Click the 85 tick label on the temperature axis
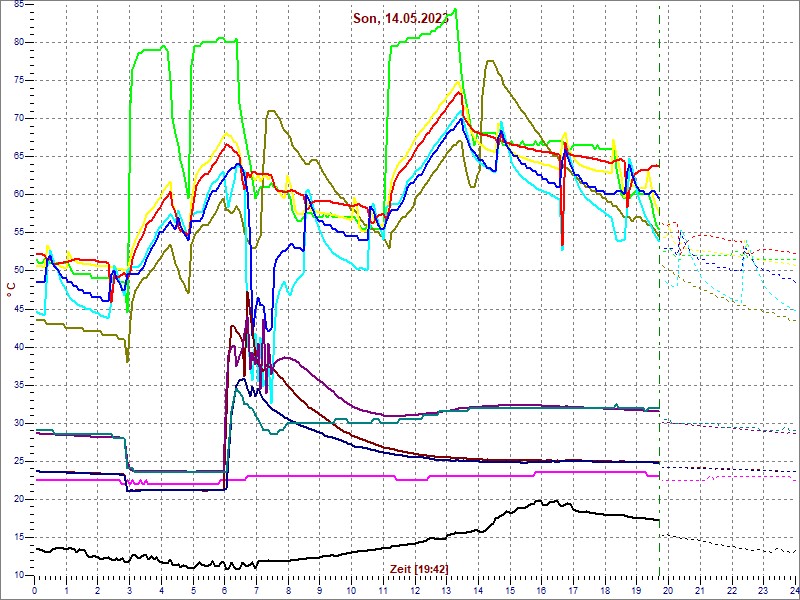The width and height of the screenshot is (800, 600). tap(19, 5)
